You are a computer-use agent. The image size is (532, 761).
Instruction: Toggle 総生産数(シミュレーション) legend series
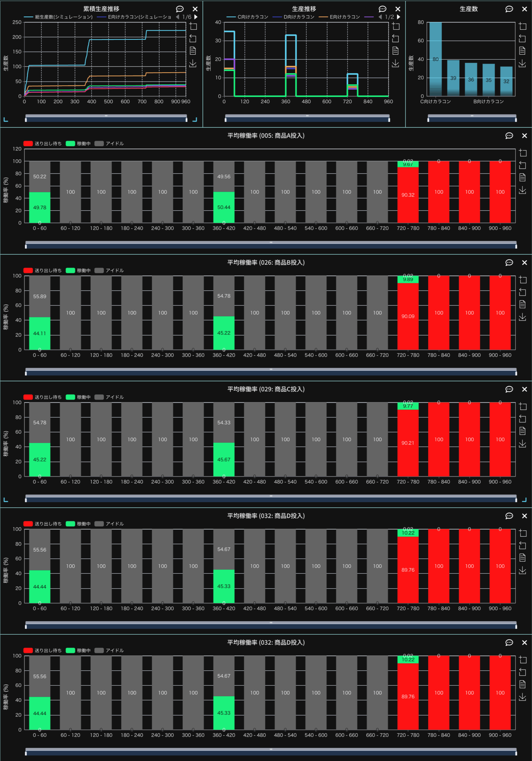click(59, 17)
